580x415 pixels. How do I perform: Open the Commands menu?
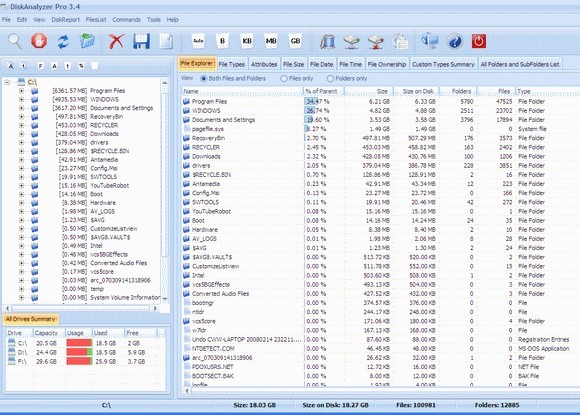click(127, 20)
